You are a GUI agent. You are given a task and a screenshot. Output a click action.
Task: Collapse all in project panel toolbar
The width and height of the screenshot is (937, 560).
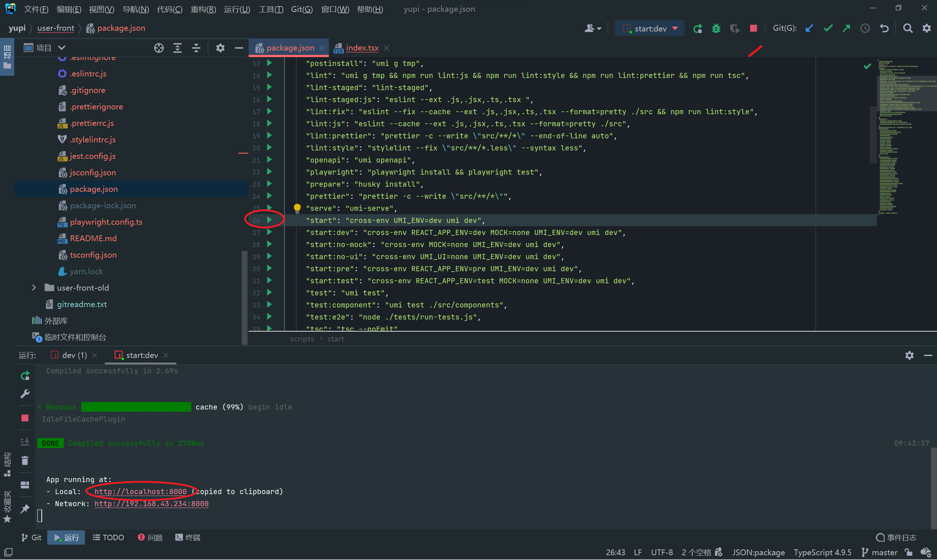pos(196,48)
